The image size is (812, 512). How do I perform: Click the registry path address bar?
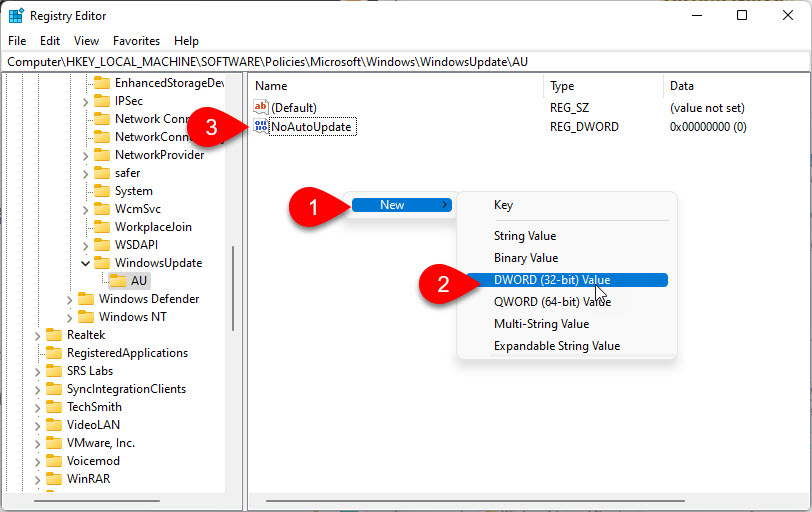(406, 62)
